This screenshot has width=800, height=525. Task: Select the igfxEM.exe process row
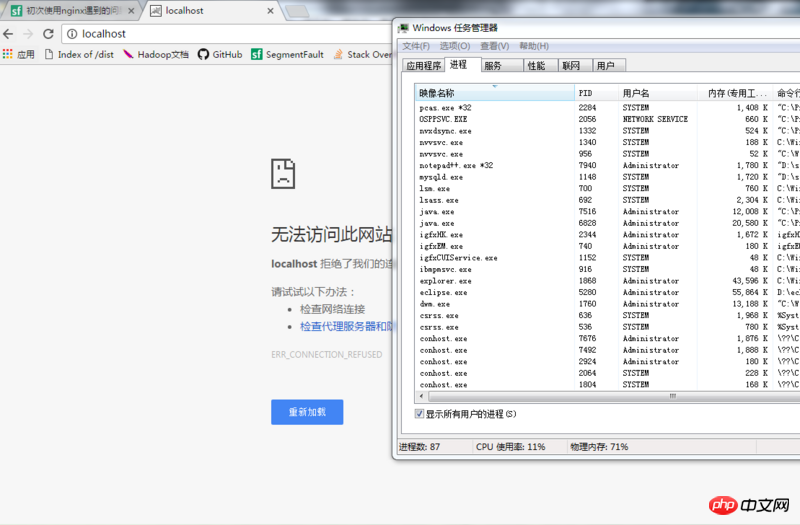(607, 246)
